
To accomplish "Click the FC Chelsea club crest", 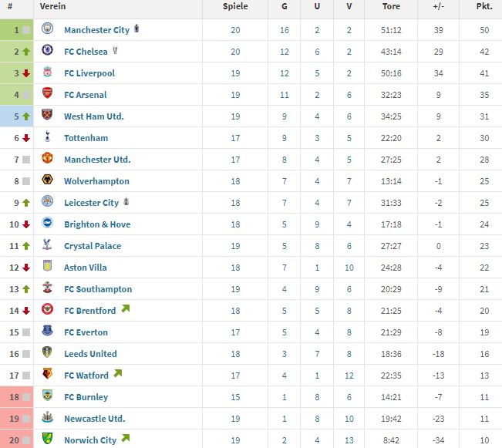I will (x=47, y=50).
